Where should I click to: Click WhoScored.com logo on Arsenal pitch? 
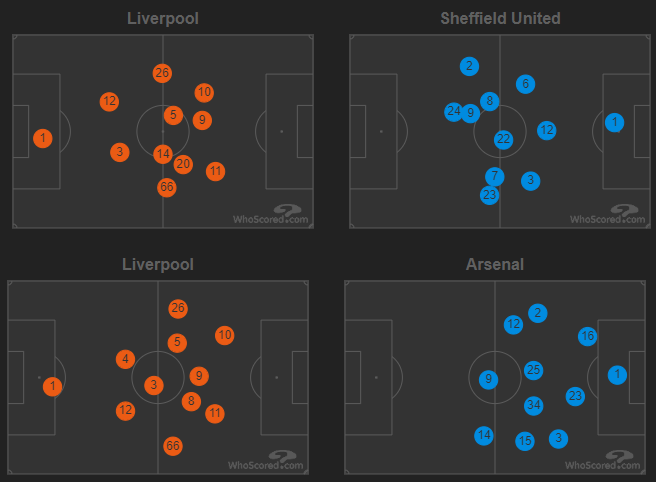(x=603, y=460)
